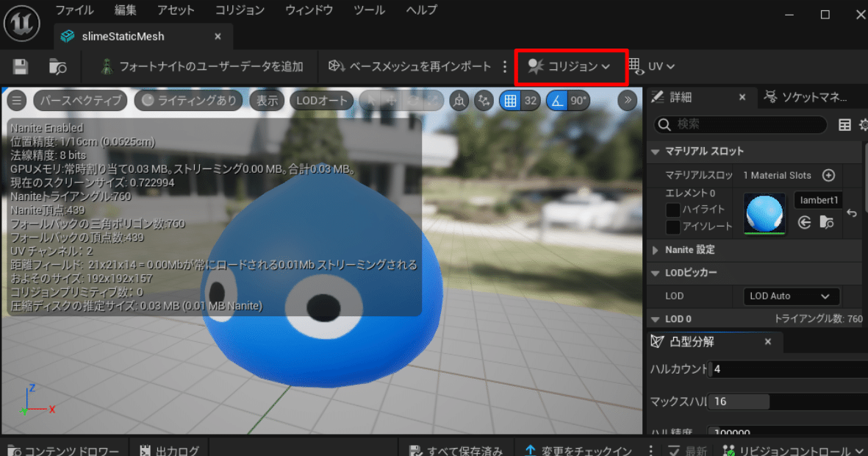868x456 pixels.
Task: Toggle details property matrix table icon
Action: point(844,125)
